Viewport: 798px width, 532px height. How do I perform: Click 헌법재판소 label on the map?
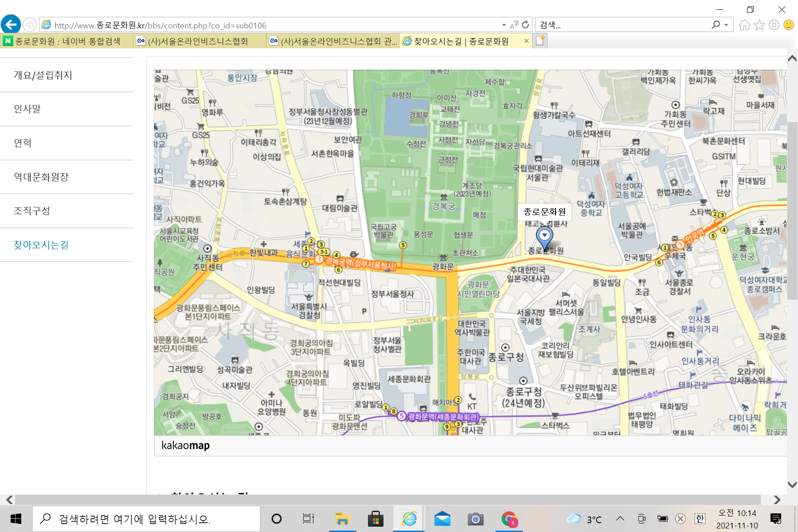674,192
